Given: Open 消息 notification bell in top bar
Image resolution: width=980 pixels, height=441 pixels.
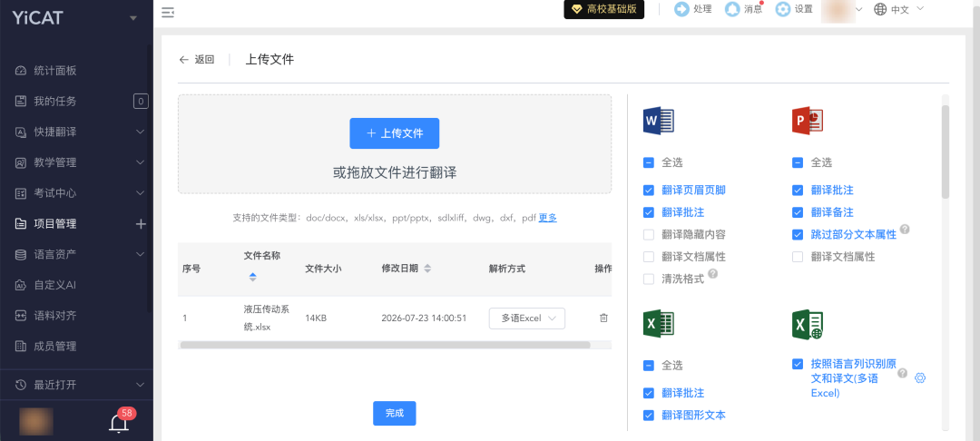Looking at the screenshot, I should pos(732,9).
